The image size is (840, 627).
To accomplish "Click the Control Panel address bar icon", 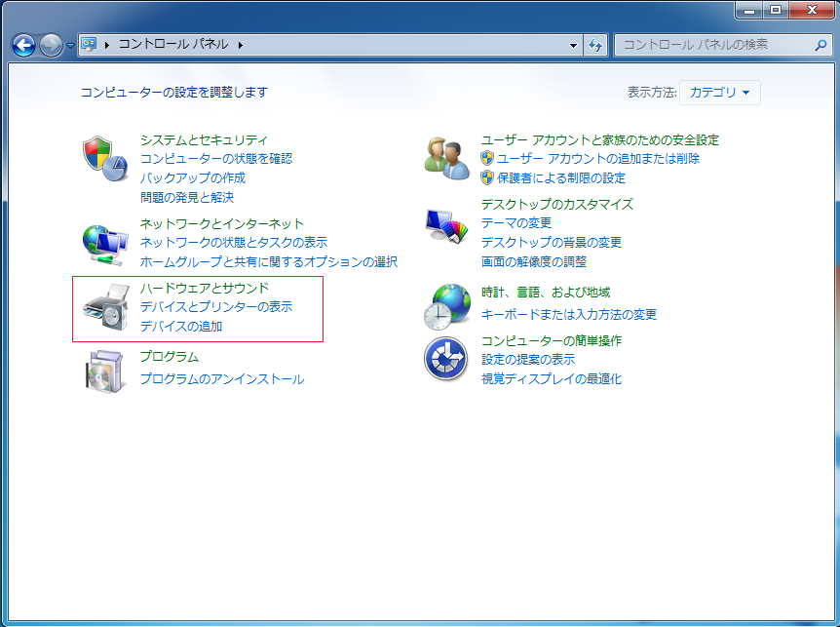I will tap(89, 44).
